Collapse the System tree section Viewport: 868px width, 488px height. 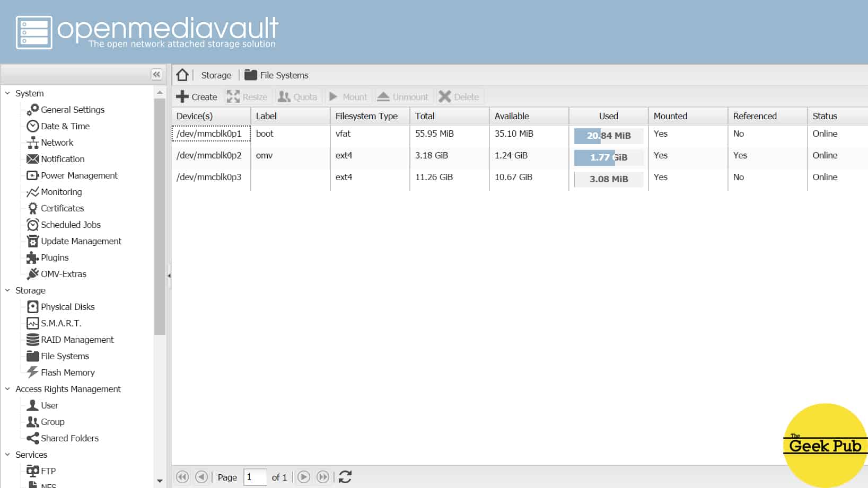7,93
